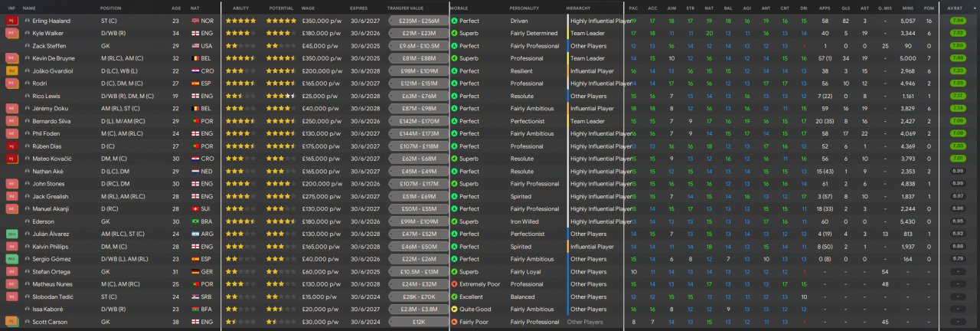Click the Norway flag in Haaland's row
This screenshot has width=980, height=331.
coord(195,21)
